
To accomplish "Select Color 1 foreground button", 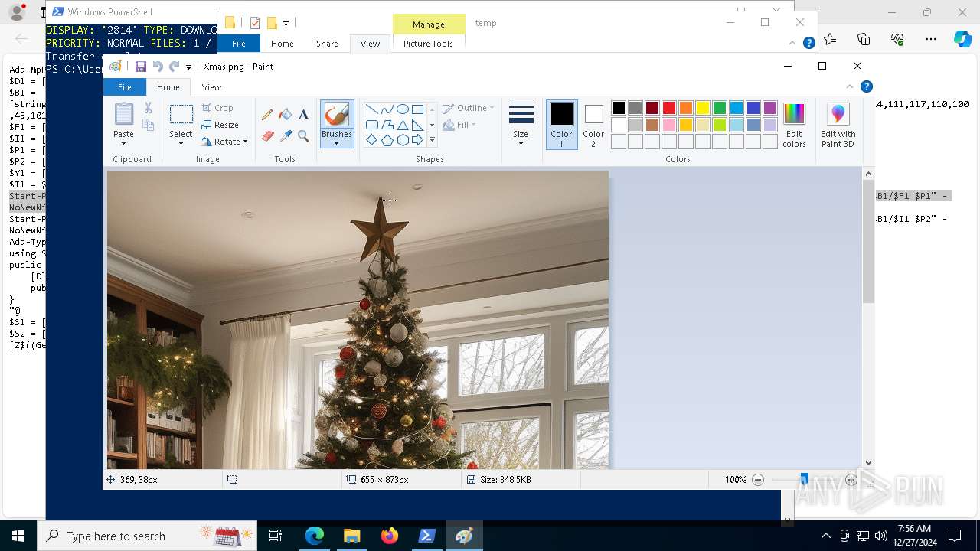I will 561,125.
